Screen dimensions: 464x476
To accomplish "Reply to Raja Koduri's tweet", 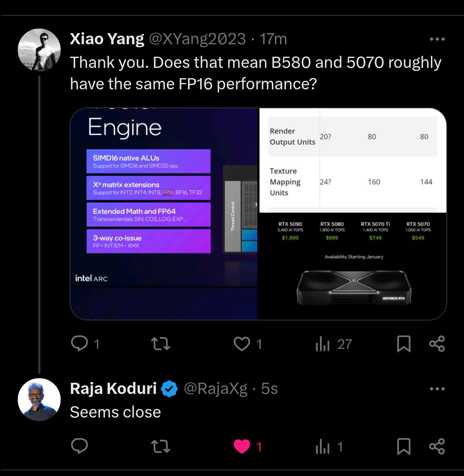I will (x=79, y=447).
